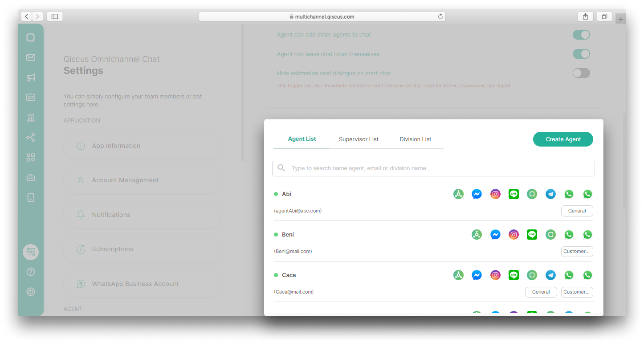Reload the page via address bar icon
The width and height of the screenshot is (644, 343).
click(440, 16)
